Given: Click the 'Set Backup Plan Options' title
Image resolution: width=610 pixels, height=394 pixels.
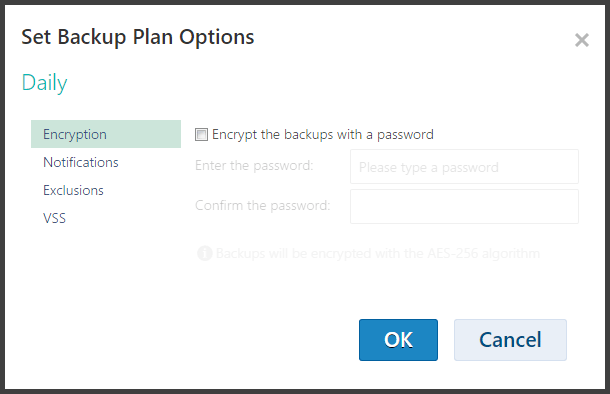Looking at the screenshot, I should [137, 38].
